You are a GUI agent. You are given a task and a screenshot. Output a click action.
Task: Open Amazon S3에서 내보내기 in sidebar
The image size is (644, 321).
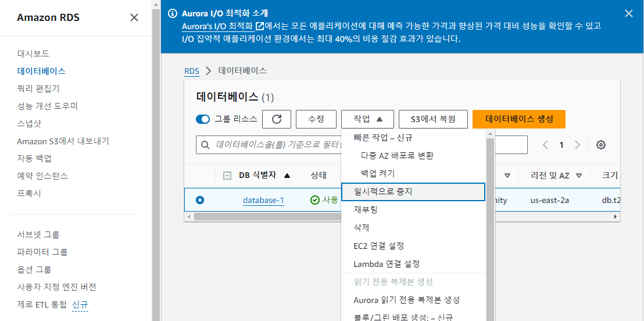63,141
